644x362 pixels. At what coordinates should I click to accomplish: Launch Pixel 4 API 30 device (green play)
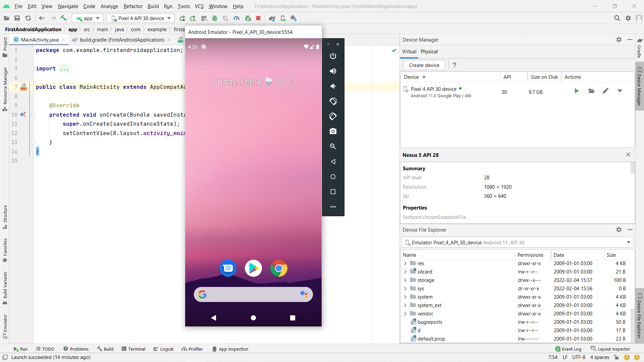[x=576, y=91]
